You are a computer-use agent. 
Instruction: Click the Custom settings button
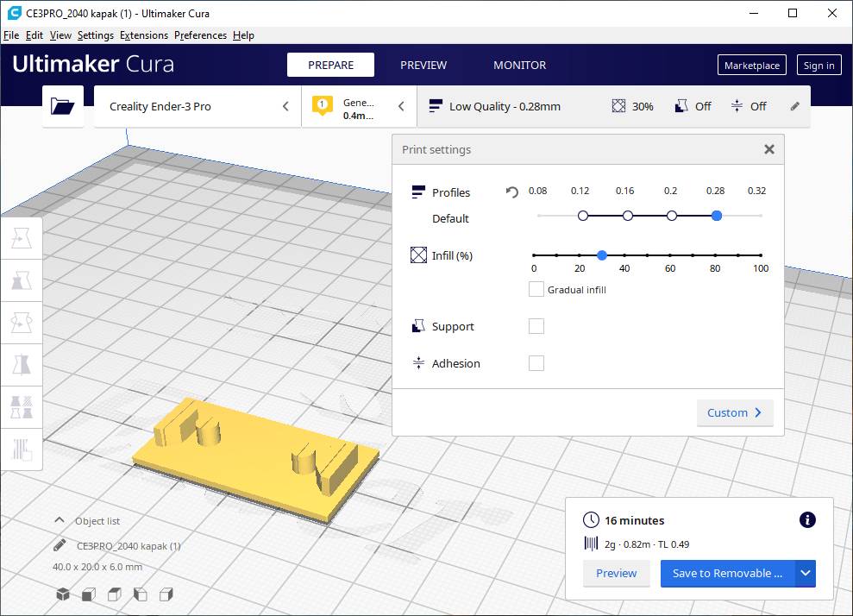pos(734,412)
